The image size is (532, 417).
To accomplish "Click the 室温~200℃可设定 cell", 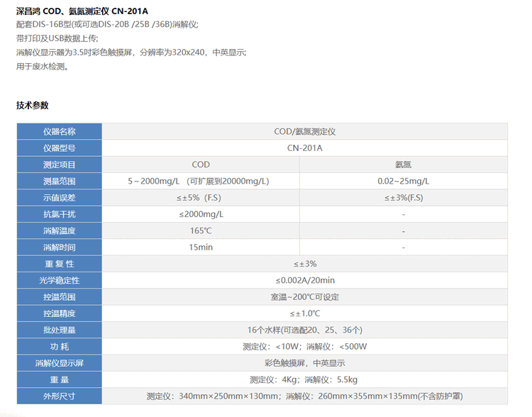I will 305,297.
